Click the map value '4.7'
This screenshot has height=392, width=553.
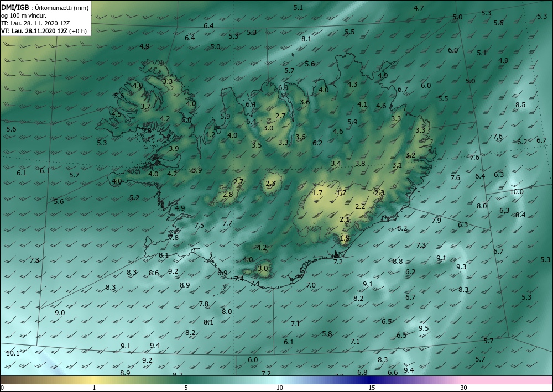pos(419,8)
